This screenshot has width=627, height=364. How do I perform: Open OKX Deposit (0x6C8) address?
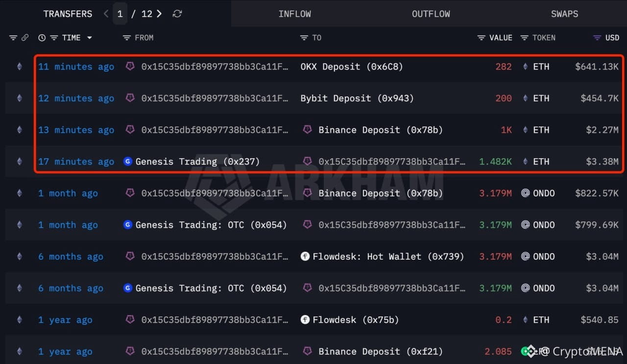pos(352,67)
